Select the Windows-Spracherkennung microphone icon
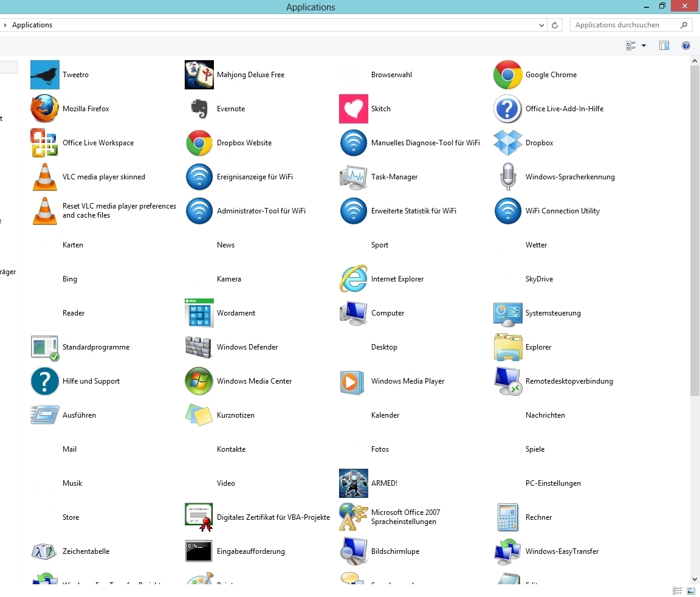The height and width of the screenshot is (597, 700). pos(507,177)
